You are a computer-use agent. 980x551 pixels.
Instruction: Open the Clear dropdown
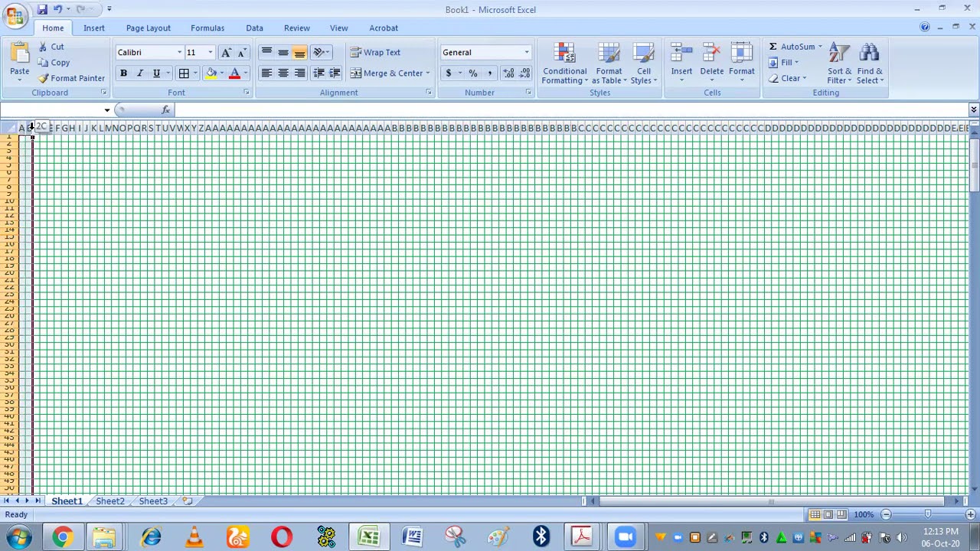[787, 78]
